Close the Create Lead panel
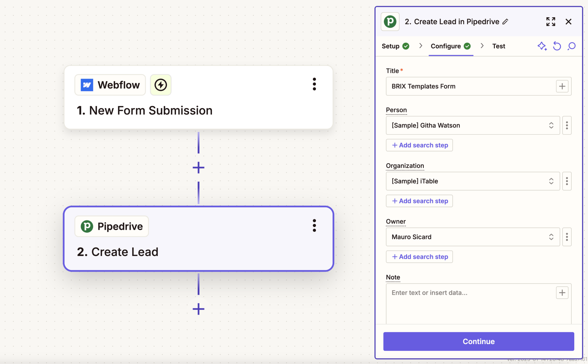Viewport: 588px width, 364px height. click(568, 22)
